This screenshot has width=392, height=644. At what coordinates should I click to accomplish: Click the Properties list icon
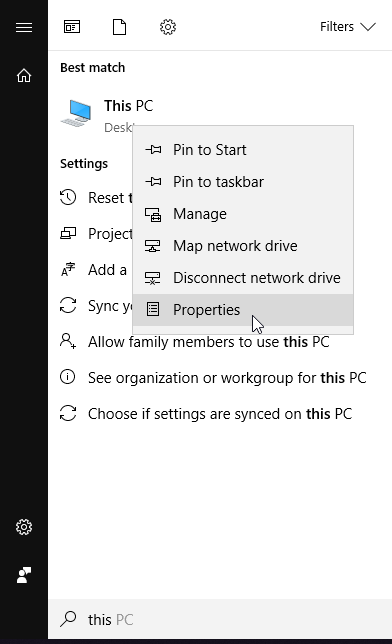coord(153,309)
